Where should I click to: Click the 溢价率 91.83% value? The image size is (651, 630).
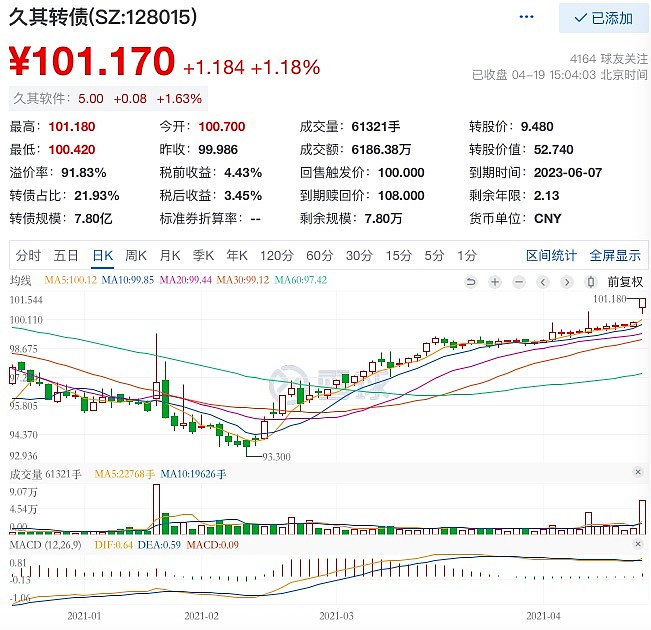84,173
